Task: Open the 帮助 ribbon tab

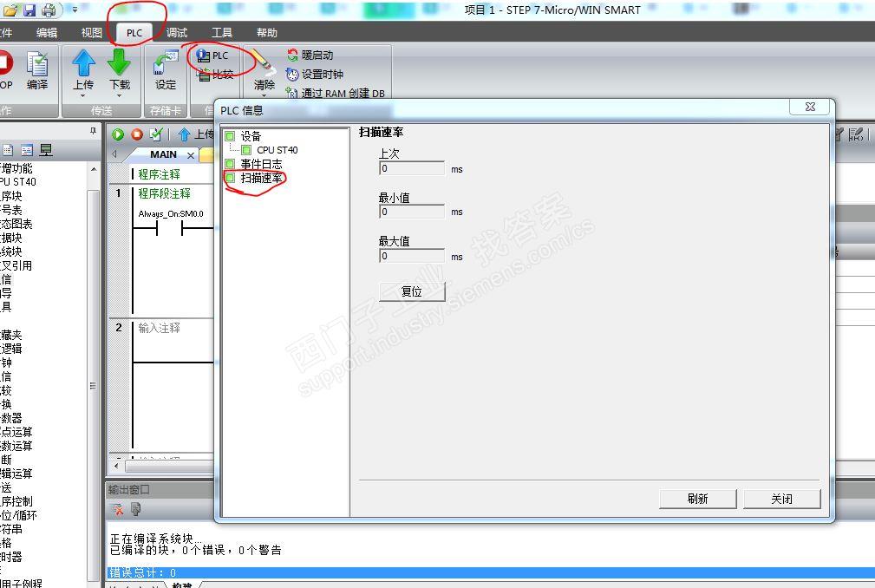Action: tap(267, 33)
